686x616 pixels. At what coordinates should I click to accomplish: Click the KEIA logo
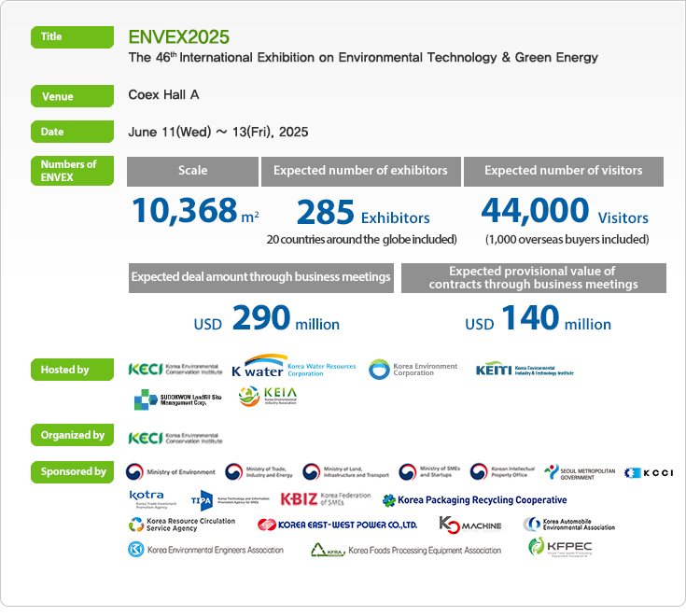267,398
